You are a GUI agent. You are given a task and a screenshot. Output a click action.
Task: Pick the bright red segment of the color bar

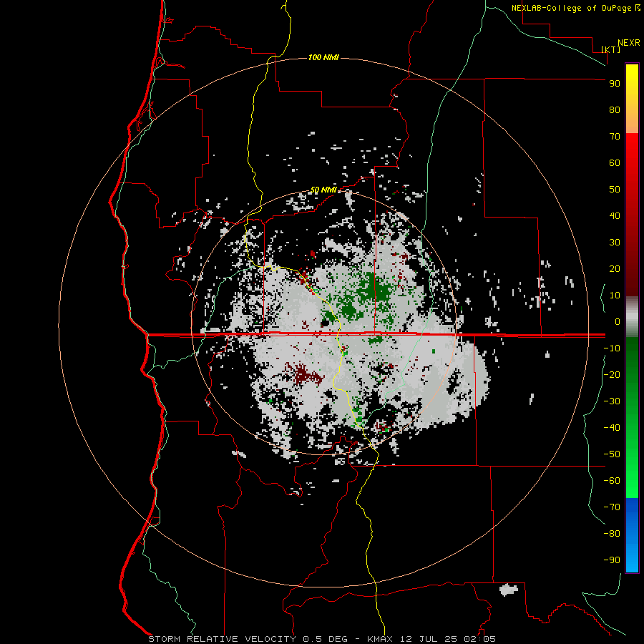632,153
